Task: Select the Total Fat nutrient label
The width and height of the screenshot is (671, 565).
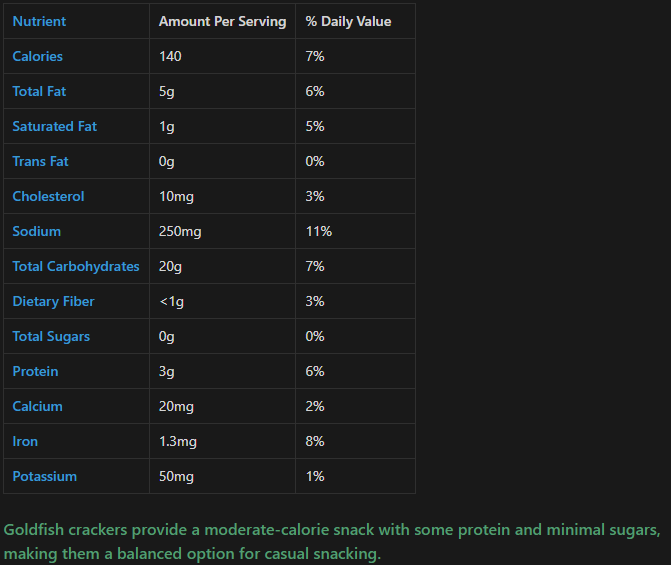Action: [x=39, y=91]
